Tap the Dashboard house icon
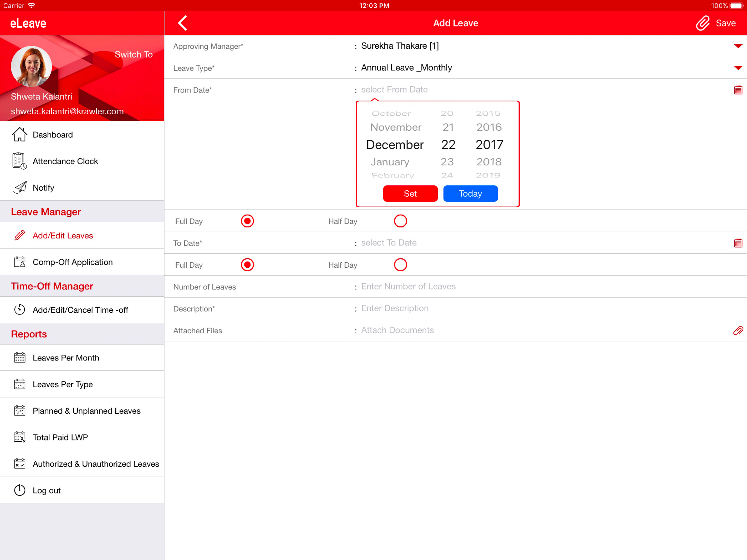Screen dimensions: 747x560 click(20, 135)
